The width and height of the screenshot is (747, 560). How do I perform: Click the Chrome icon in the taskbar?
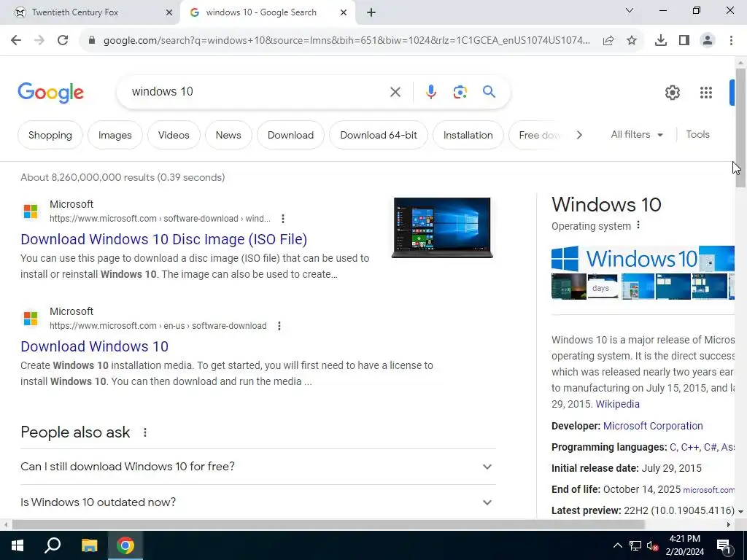click(125, 545)
